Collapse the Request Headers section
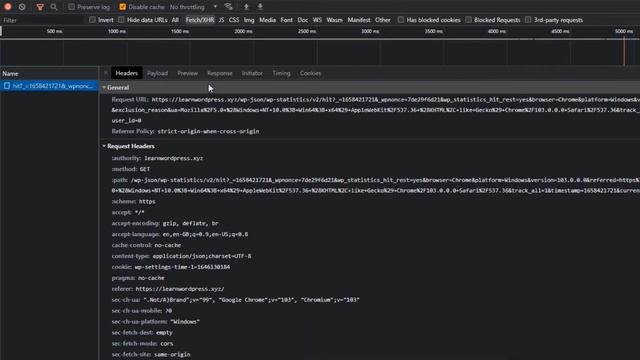This screenshot has width=640, height=360. pyautogui.click(x=104, y=146)
